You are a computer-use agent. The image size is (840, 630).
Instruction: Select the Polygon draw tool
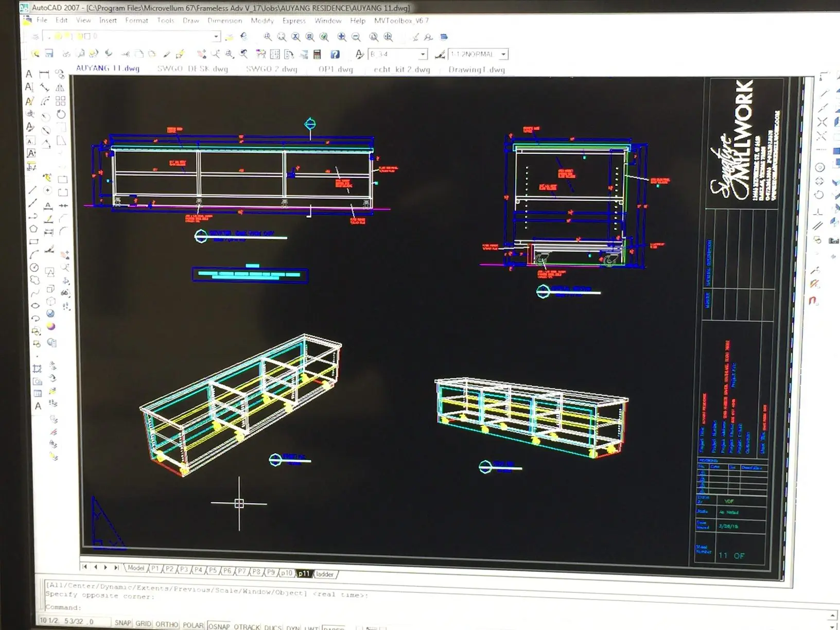pyautogui.click(x=33, y=229)
